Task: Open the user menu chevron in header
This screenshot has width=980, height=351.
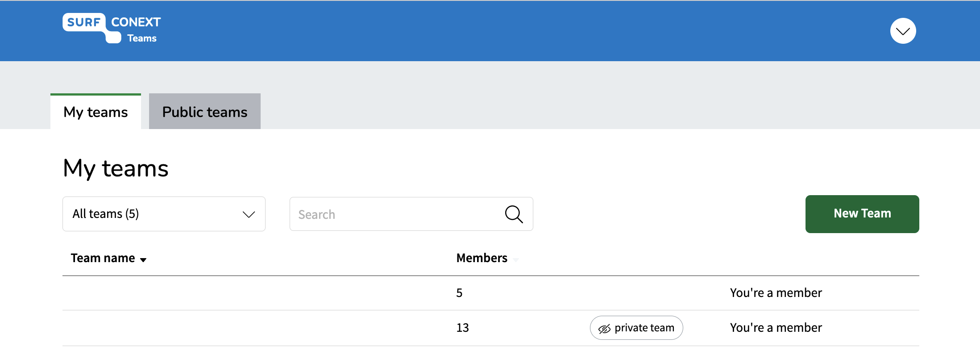Action: pos(903,31)
